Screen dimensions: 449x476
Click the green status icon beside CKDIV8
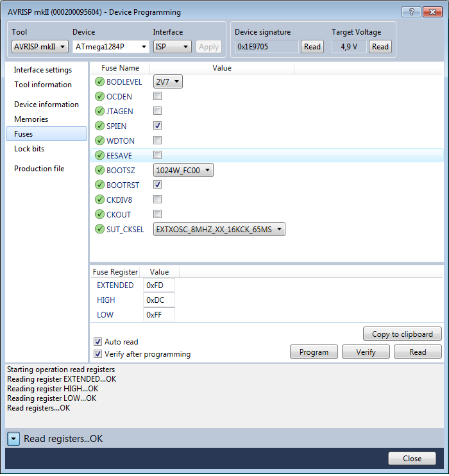click(x=99, y=200)
